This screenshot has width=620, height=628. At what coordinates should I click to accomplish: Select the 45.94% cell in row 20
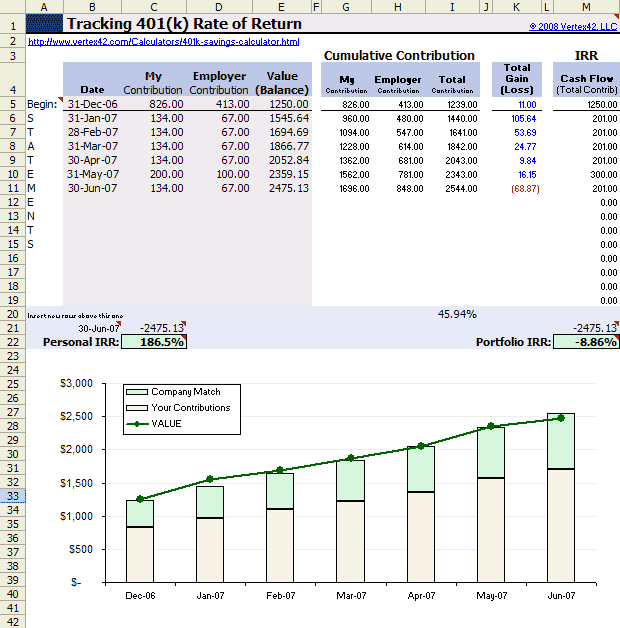pos(452,314)
